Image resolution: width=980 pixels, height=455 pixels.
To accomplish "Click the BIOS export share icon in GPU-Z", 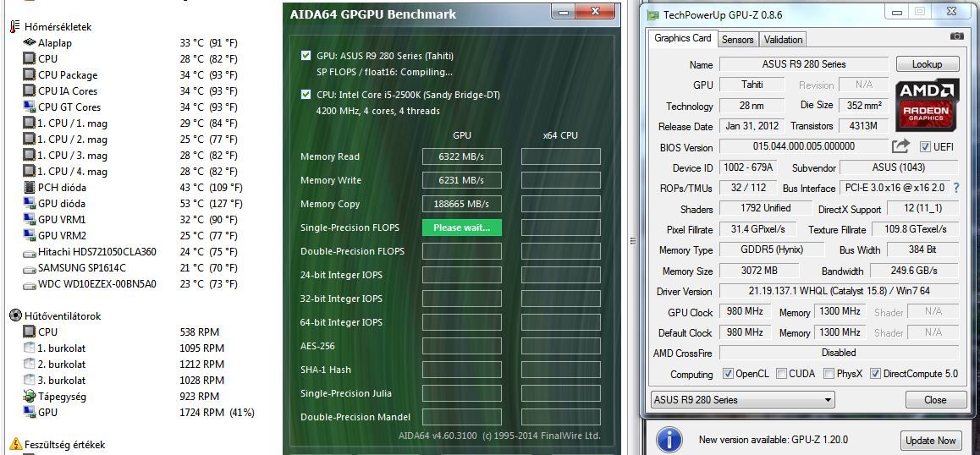I will point(900,146).
